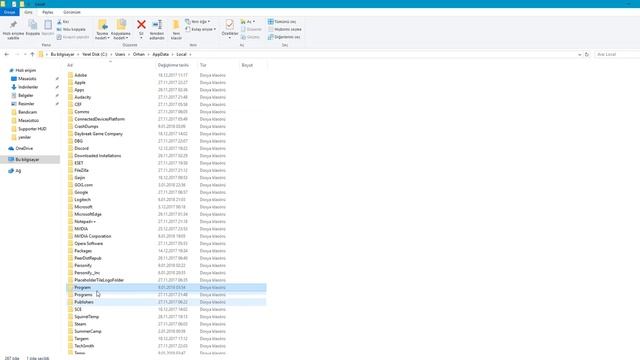The width and height of the screenshot is (640, 360).
Task: Select the Audacity folder
Action: tap(82, 97)
